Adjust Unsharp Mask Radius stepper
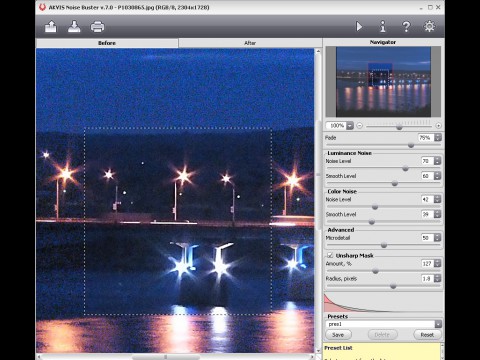 438,278
